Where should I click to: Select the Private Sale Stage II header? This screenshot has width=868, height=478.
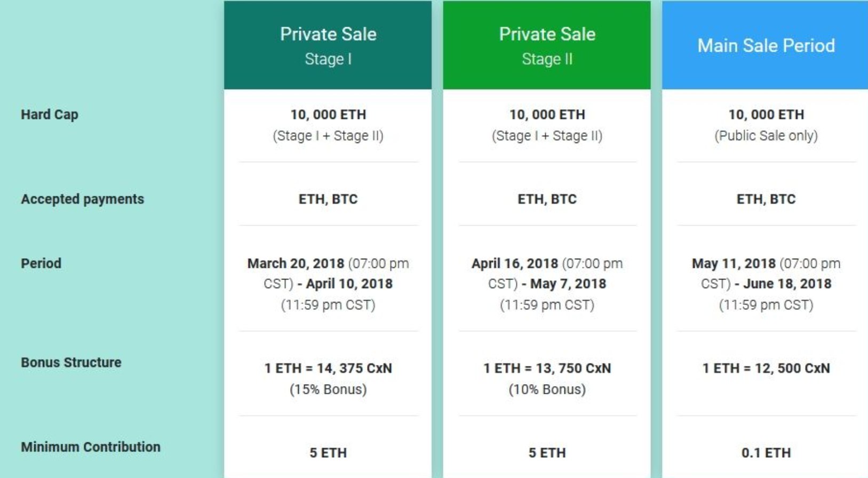(x=547, y=45)
